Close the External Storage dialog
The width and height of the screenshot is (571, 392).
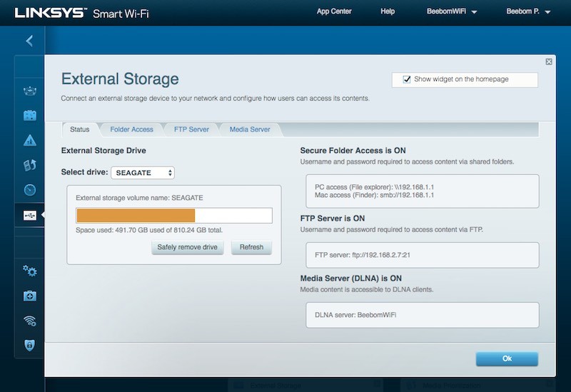tap(549, 61)
